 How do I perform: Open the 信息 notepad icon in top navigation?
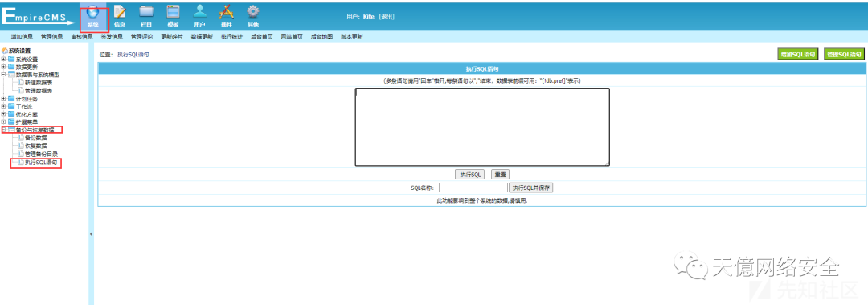coord(120,11)
